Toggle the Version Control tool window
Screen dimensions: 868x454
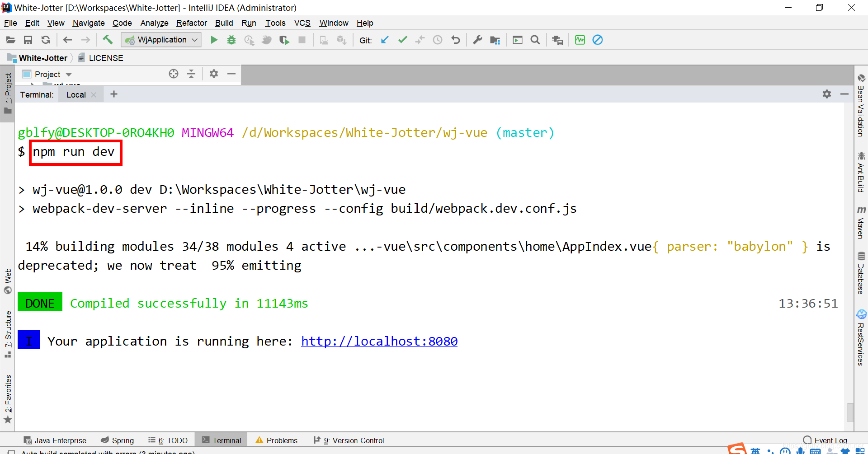349,440
